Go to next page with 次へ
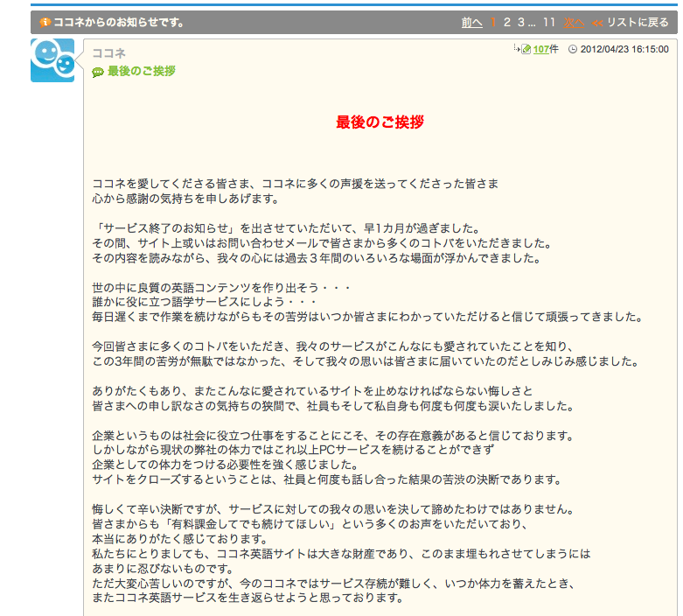This screenshot has width=683, height=616. (x=574, y=22)
